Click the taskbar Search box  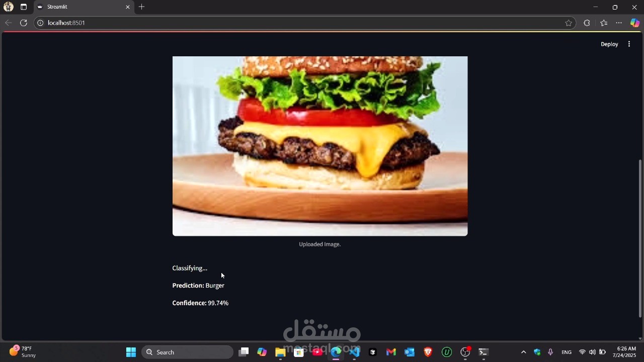point(187,352)
